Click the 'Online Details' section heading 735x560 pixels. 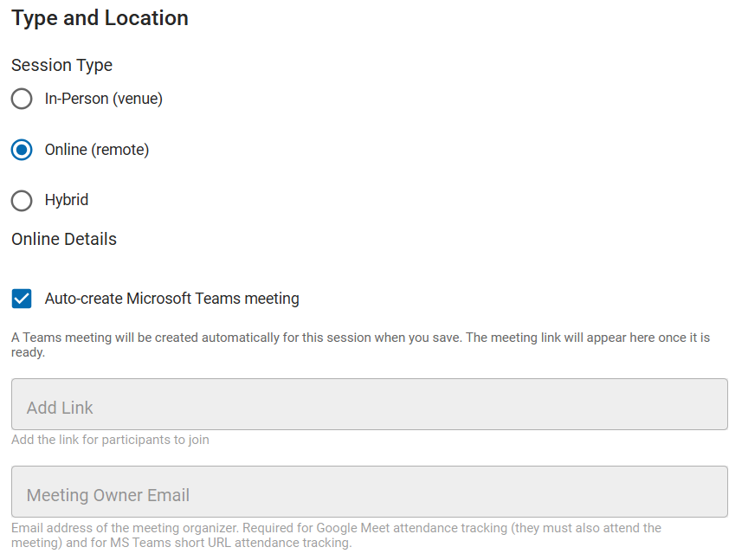[x=64, y=239]
